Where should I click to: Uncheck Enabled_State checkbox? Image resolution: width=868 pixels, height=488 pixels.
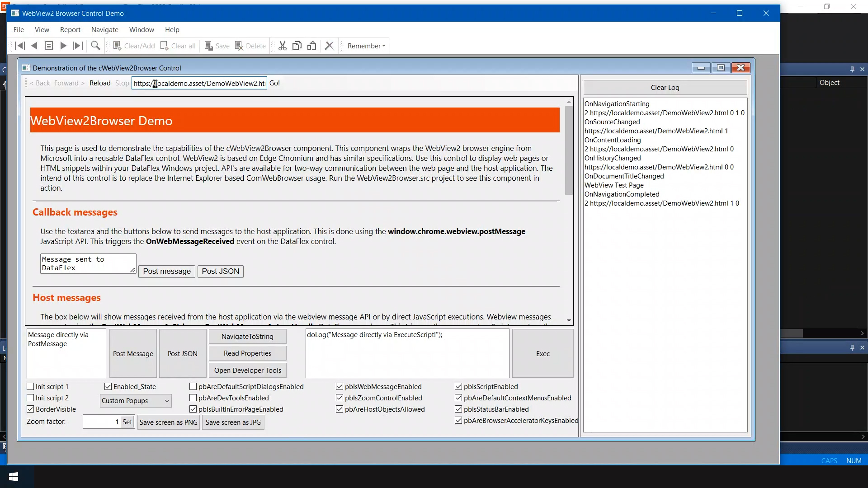pos(108,387)
